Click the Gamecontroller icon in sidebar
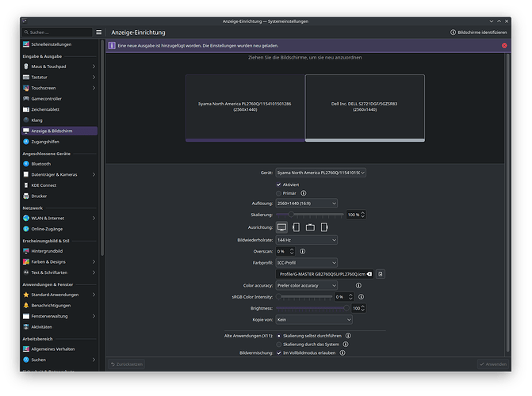The height and width of the screenshot is (396, 532). tap(26, 99)
